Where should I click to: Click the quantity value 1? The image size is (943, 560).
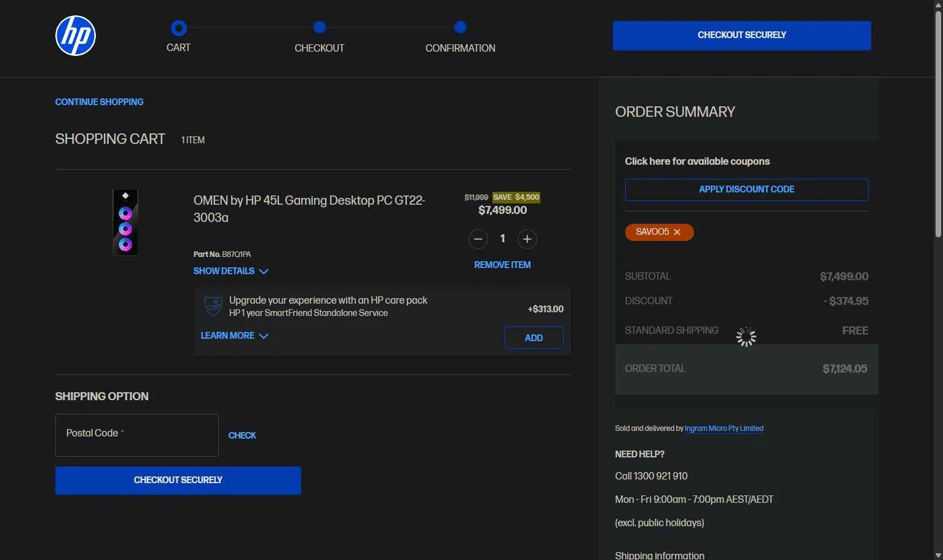coord(503,239)
